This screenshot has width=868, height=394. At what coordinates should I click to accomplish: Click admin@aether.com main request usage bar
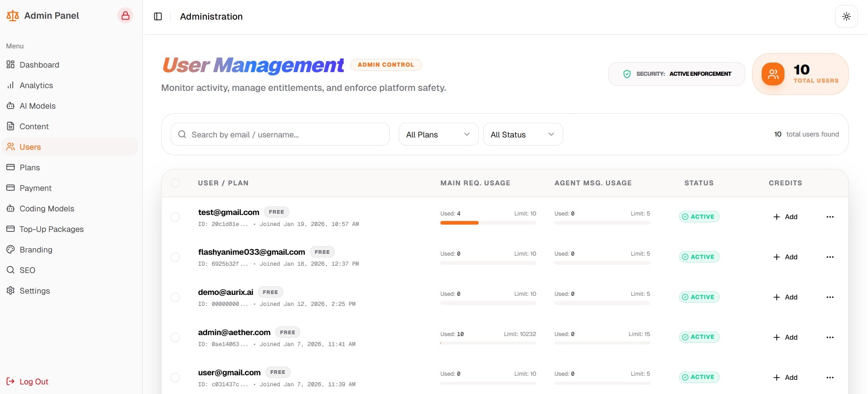click(x=488, y=343)
